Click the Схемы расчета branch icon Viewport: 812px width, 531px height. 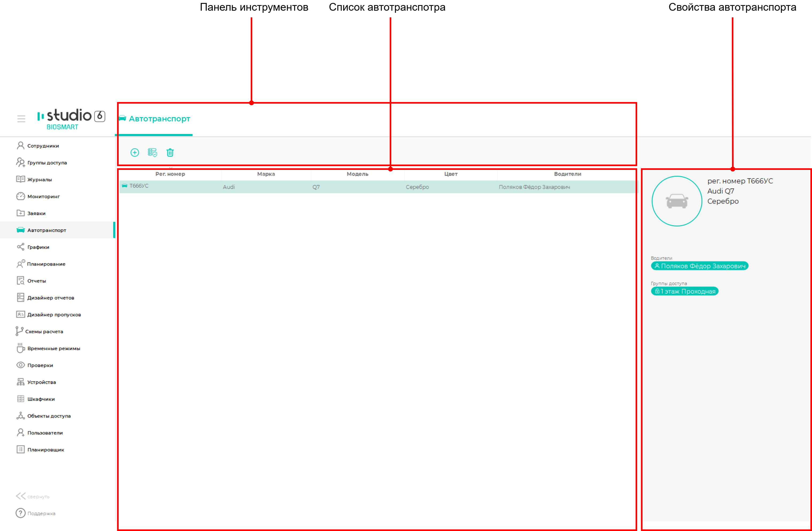point(20,331)
